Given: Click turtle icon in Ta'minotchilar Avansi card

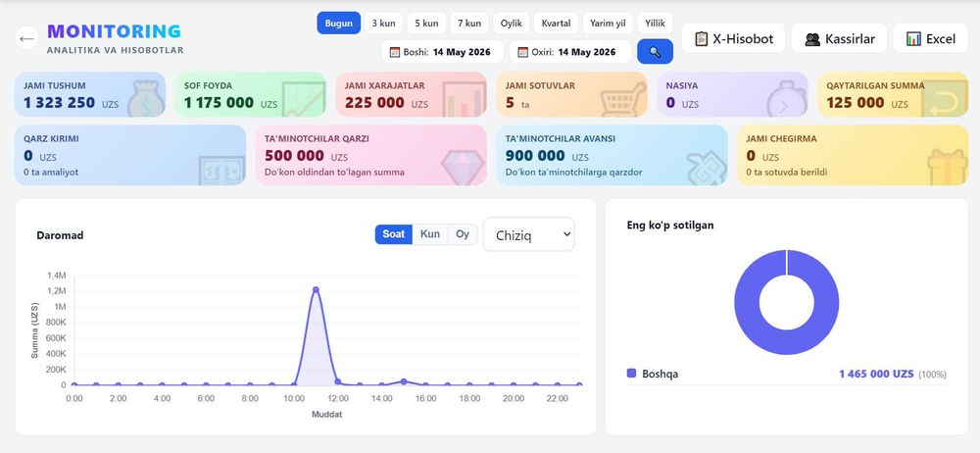Looking at the screenshot, I should click(707, 169).
